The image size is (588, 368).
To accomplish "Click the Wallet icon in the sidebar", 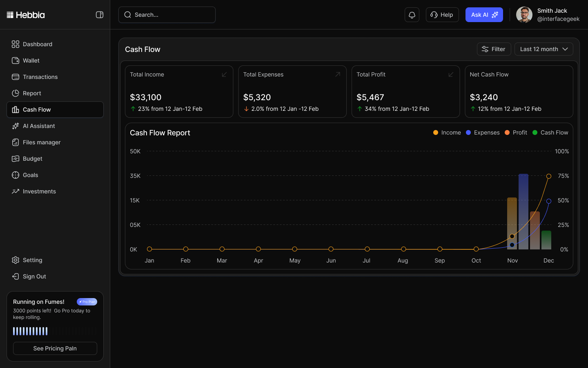I will coord(16,61).
